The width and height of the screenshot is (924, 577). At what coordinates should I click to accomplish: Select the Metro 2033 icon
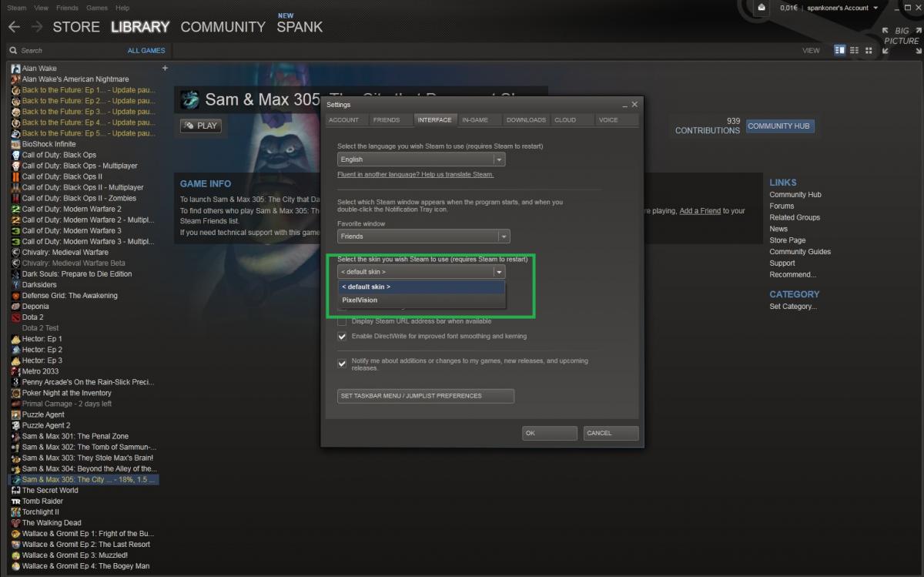(x=15, y=371)
